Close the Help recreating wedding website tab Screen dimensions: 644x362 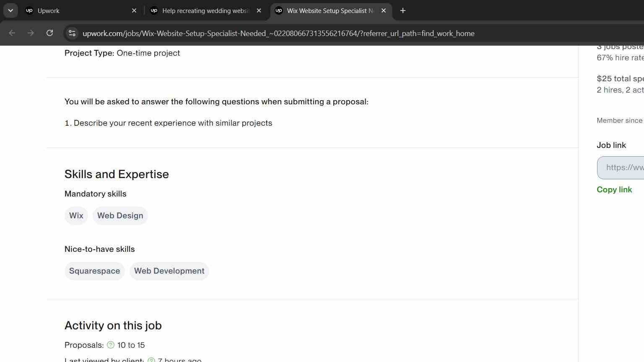pyautogui.click(x=259, y=10)
